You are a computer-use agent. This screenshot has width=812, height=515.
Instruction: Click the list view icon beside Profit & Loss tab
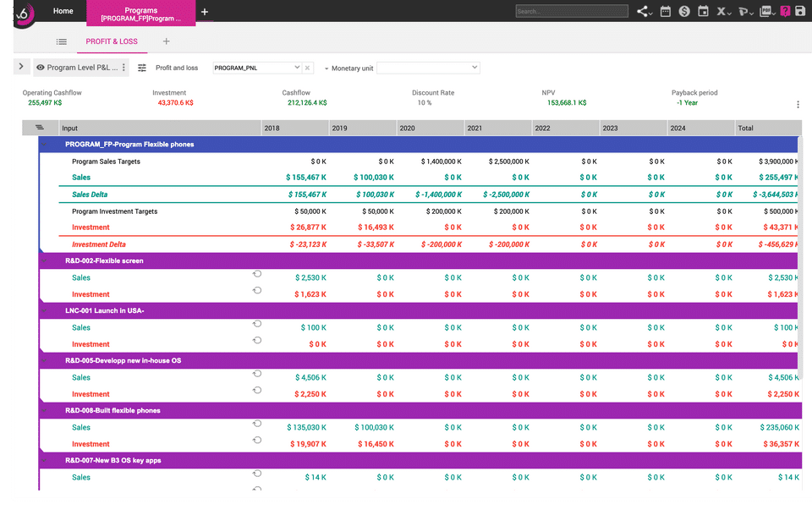[x=62, y=41]
